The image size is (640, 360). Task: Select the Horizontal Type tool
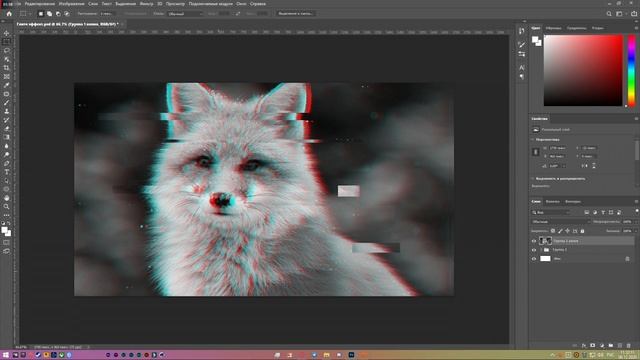point(7,172)
